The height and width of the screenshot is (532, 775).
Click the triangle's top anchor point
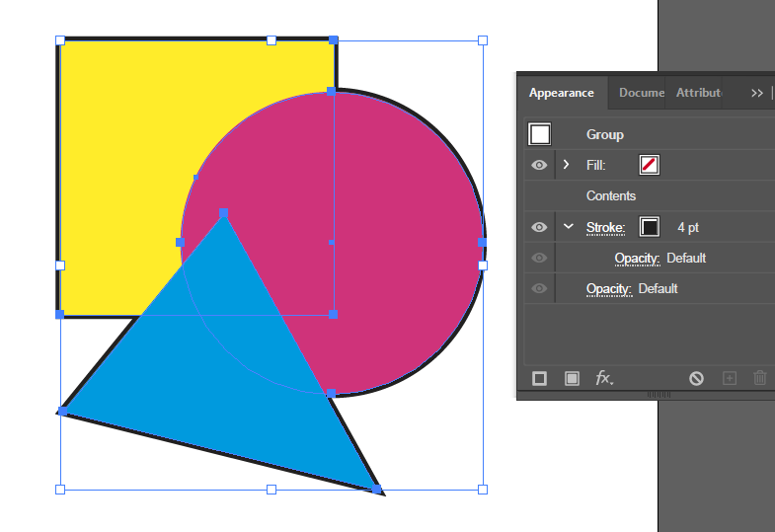(223, 213)
